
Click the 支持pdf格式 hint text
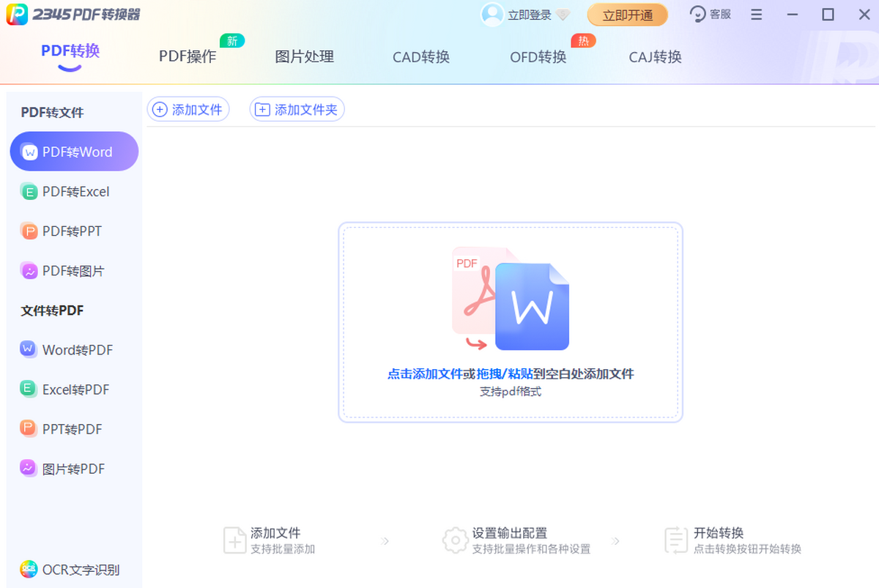(511, 392)
